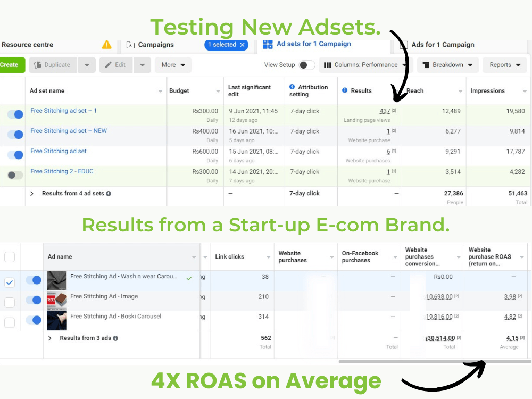
Task: Click the Duplicate button
Action: pyautogui.click(x=53, y=65)
